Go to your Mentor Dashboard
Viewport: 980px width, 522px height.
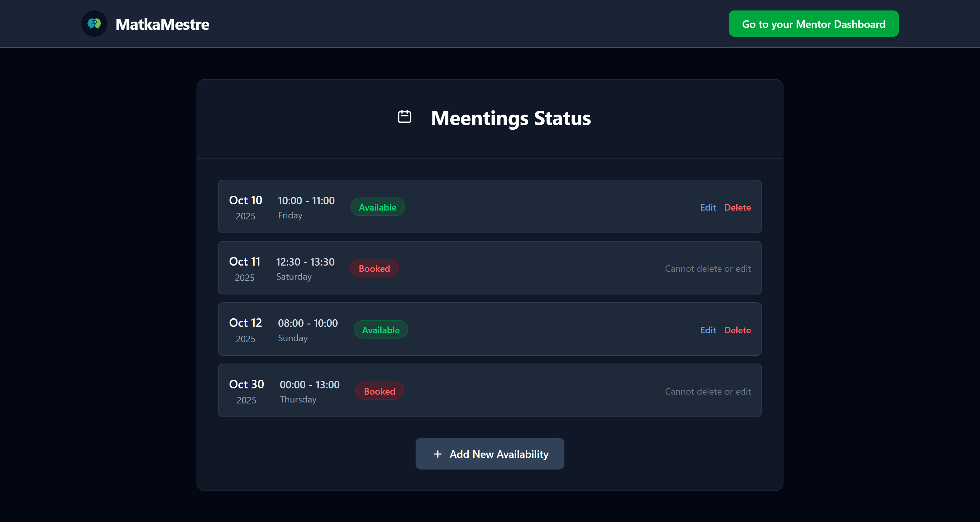click(x=813, y=24)
